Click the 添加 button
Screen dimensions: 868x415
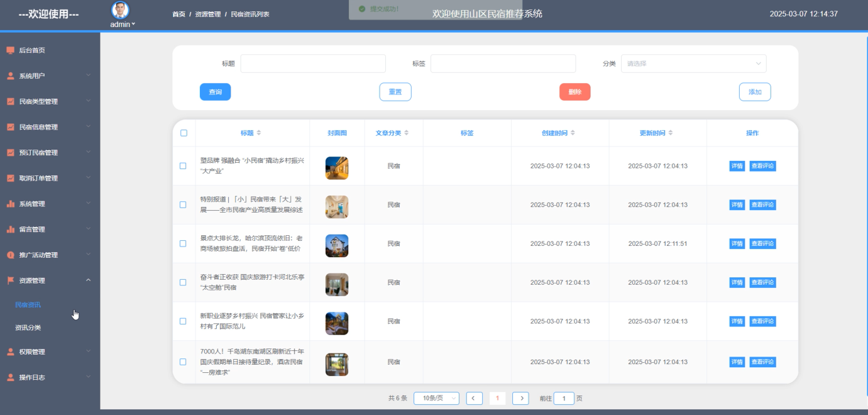755,92
